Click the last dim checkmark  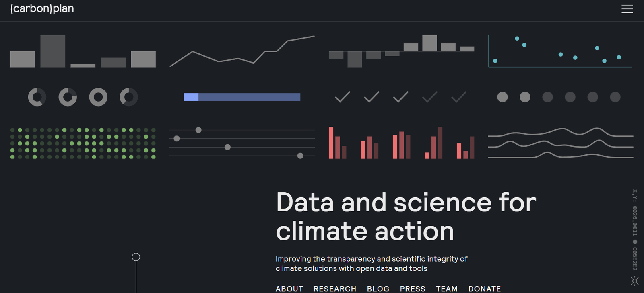coord(459,97)
